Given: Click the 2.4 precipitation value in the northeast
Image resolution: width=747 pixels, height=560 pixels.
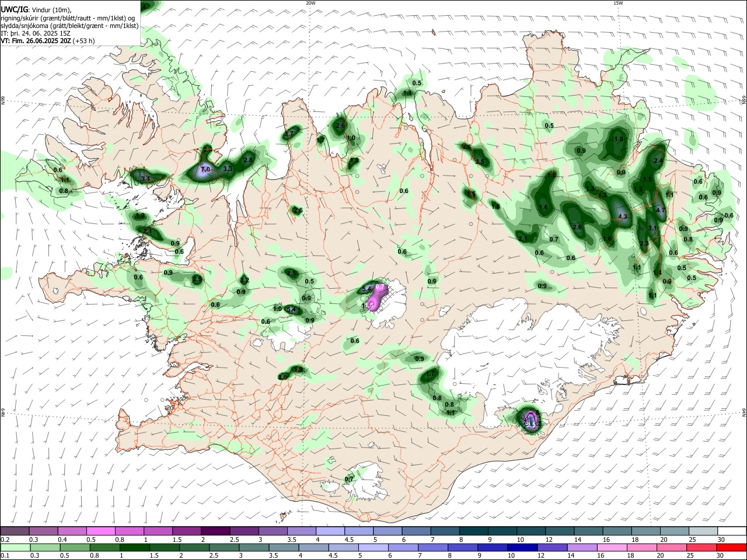Looking at the screenshot, I should coord(658,160).
